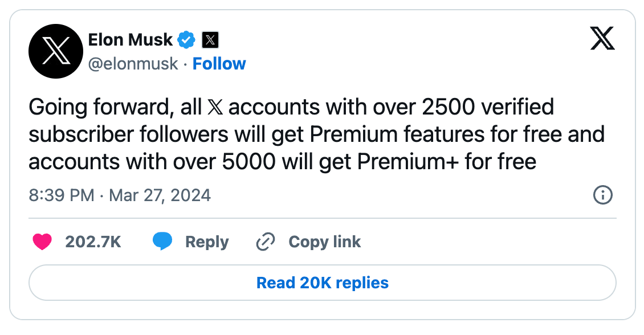Open the Read 20K replies button
This screenshot has height=335, width=644.
coord(322,283)
